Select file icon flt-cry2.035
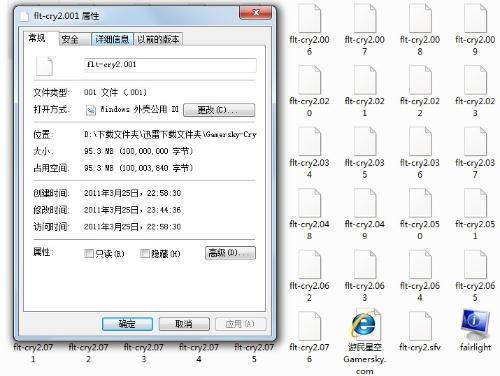The height and width of the screenshot is (376, 500). 365,142
